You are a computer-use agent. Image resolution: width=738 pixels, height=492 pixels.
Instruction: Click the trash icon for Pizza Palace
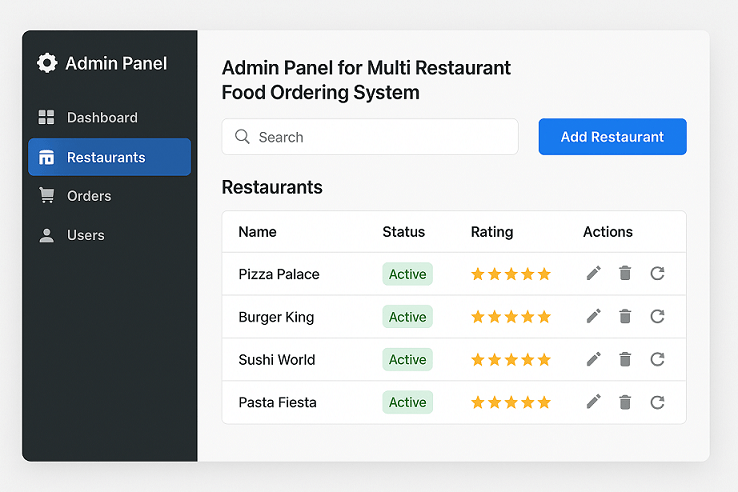click(625, 273)
